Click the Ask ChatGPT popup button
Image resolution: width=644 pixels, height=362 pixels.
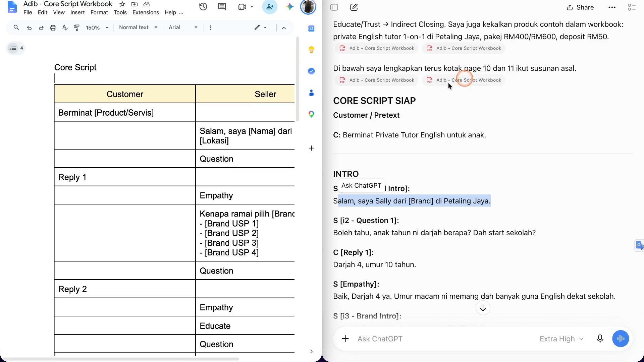pos(361,186)
